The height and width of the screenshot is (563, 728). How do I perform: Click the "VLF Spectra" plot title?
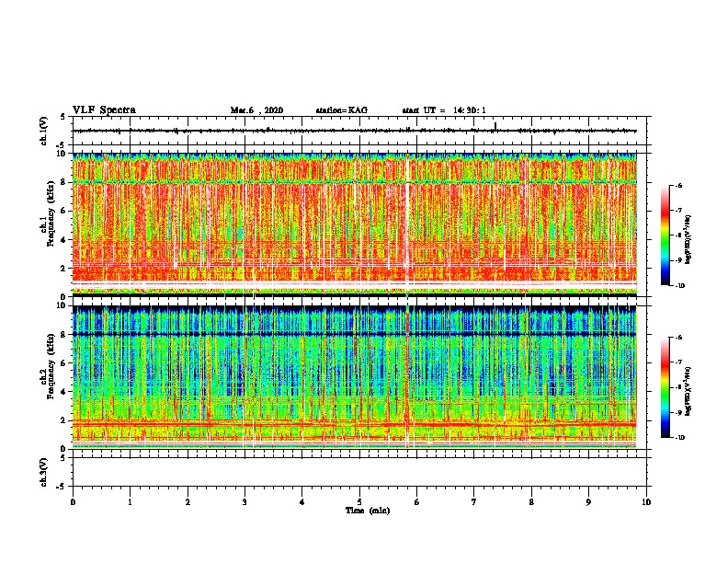pyautogui.click(x=104, y=109)
